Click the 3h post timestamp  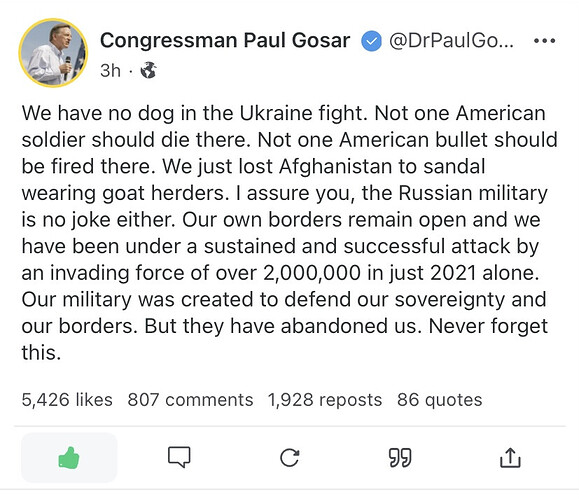110,70
